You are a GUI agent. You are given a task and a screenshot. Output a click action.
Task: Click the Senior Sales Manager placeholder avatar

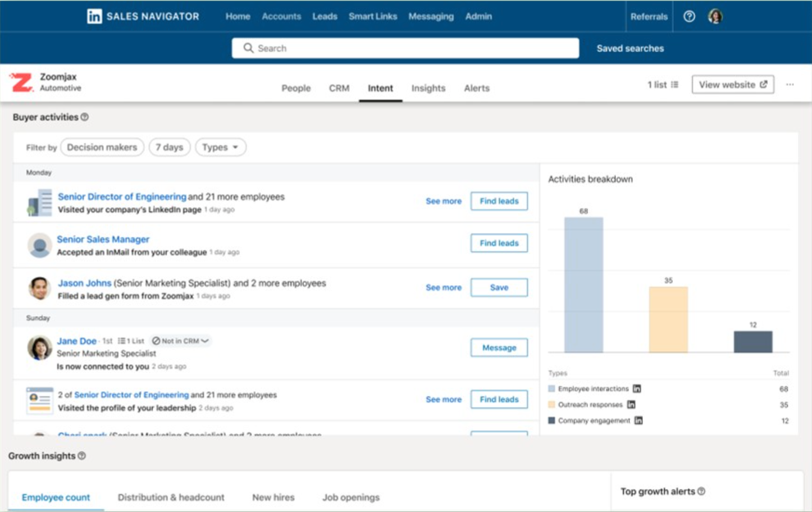coord(40,245)
